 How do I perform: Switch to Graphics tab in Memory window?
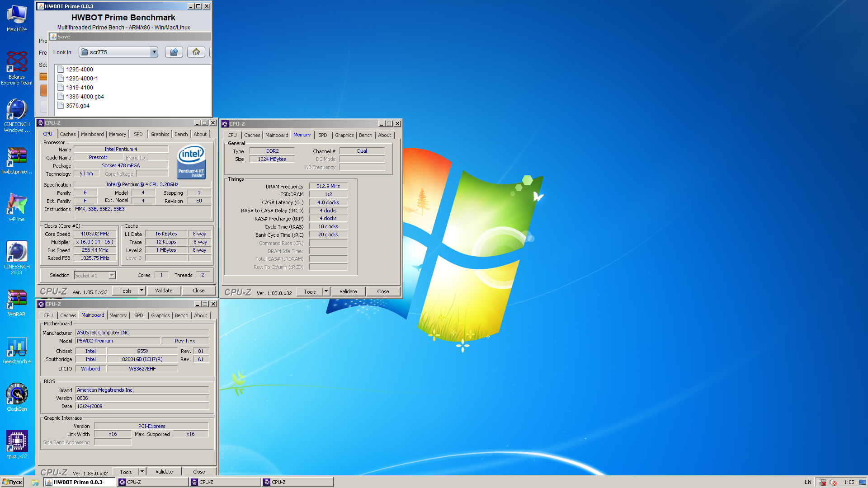pos(344,135)
